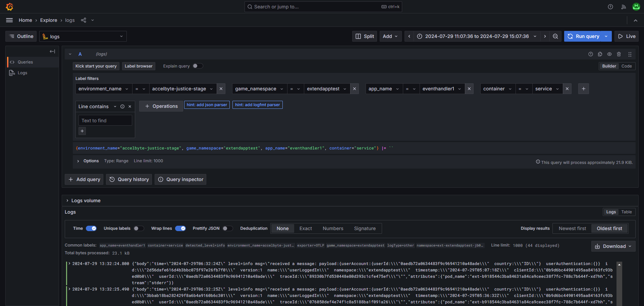644x306 pixels.
Task: Open Query history
Action: [129, 179]
